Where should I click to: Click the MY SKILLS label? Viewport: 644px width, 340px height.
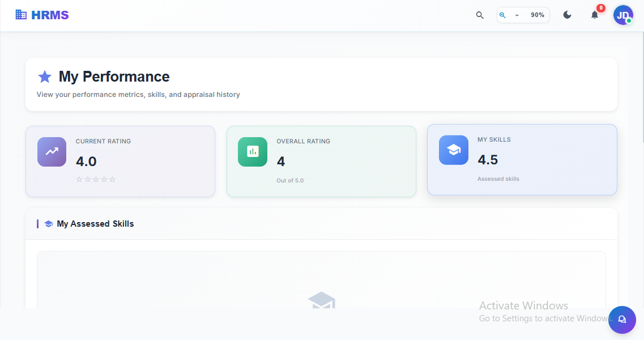494,139
